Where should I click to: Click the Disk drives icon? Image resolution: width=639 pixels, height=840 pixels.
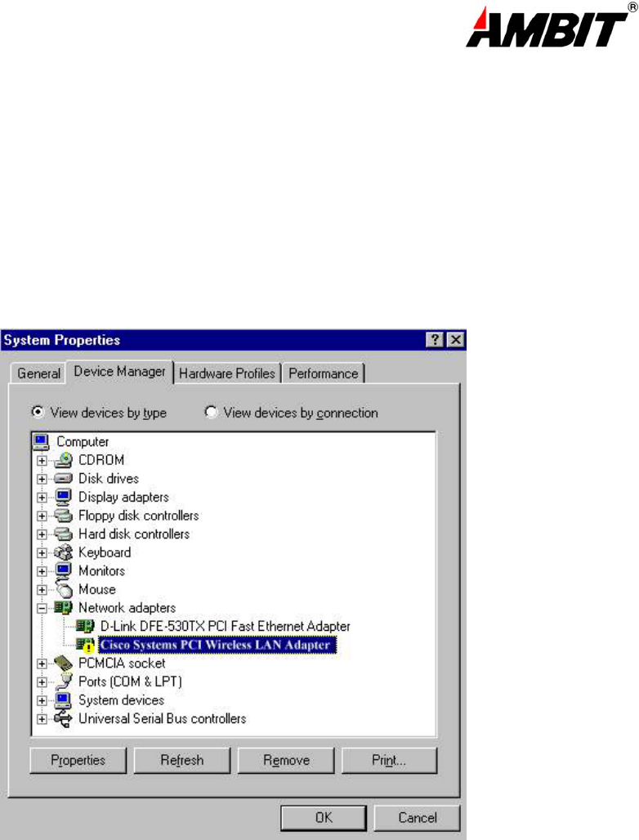click(63, 478)
